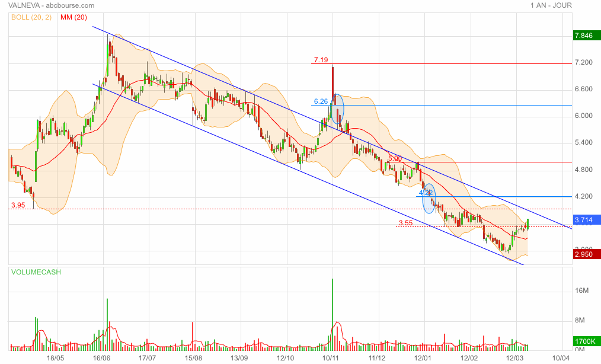Click the VALNEVA - abcbourse.com chart title

pos(51,5)
